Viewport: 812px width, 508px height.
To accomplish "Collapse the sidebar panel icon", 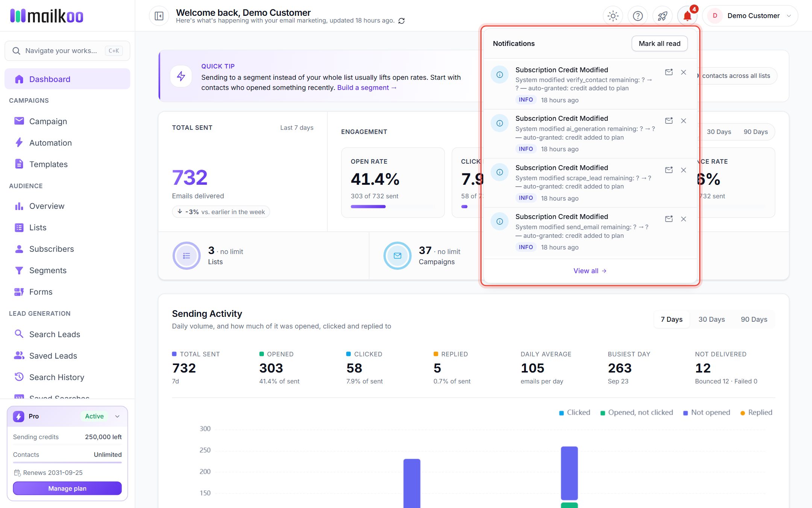I will (159, 16).
